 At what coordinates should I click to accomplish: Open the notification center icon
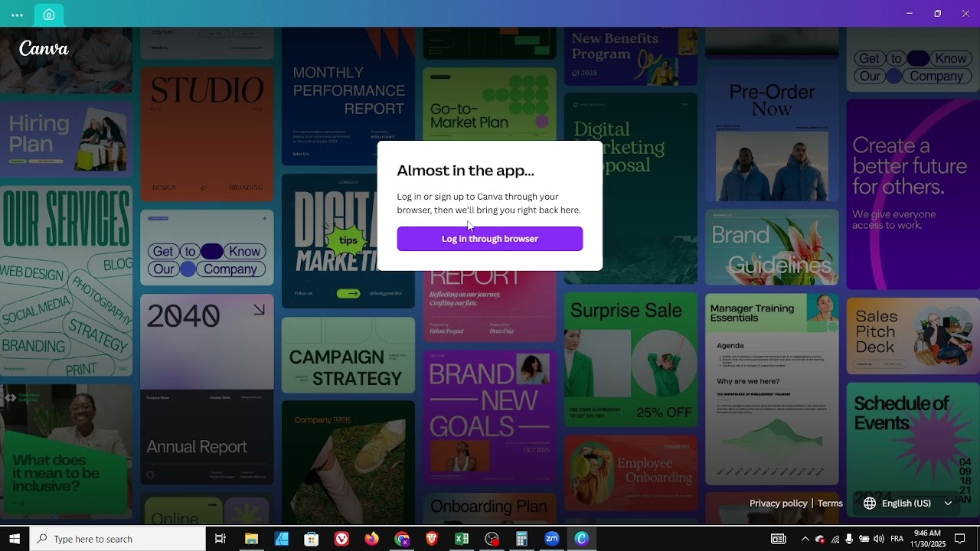[960, 539]
